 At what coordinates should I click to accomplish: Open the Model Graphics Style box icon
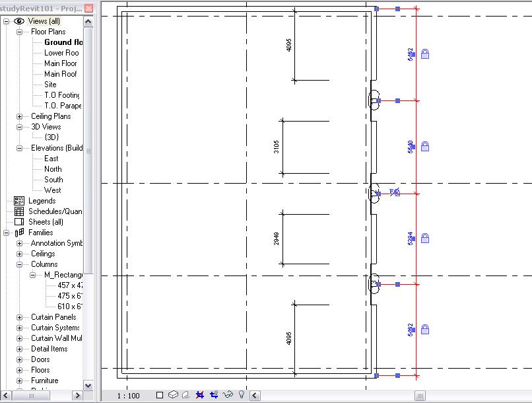pos(173,394)
